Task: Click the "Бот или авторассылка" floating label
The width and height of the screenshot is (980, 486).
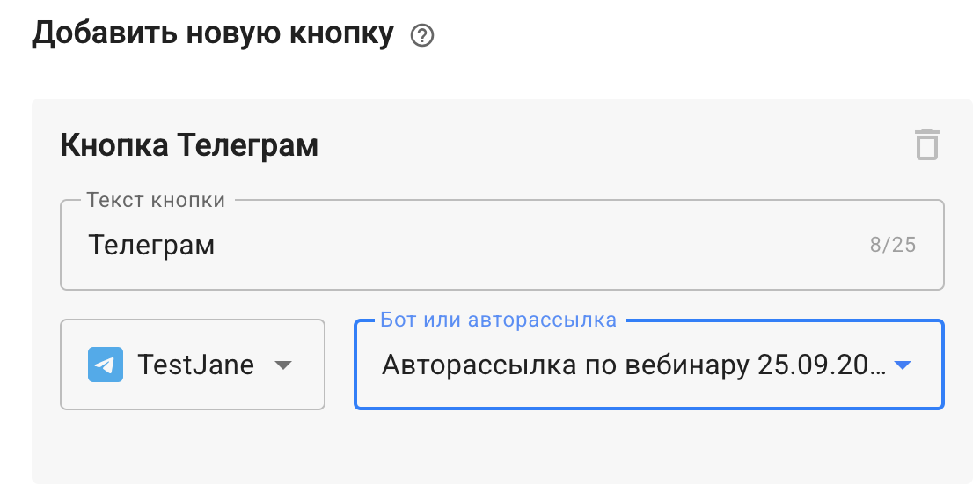Action: (498, 320)
